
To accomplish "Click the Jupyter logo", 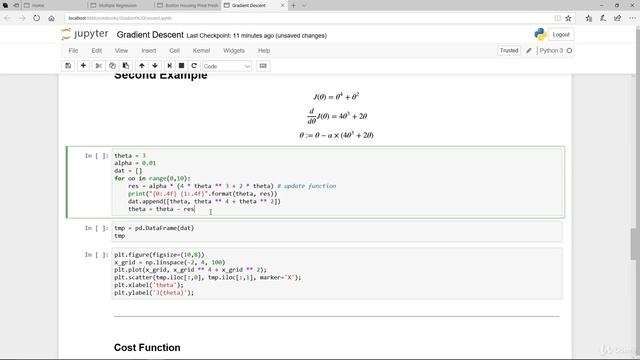I will (85, 34).
